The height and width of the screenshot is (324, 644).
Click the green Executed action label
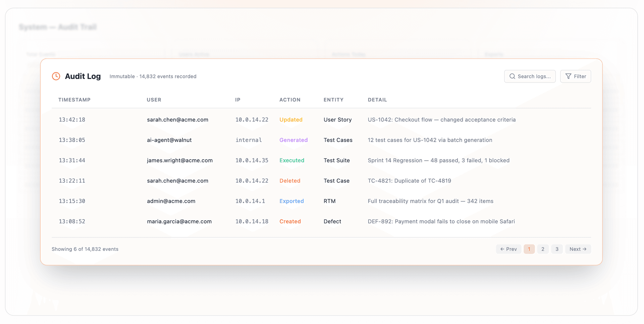292,160
